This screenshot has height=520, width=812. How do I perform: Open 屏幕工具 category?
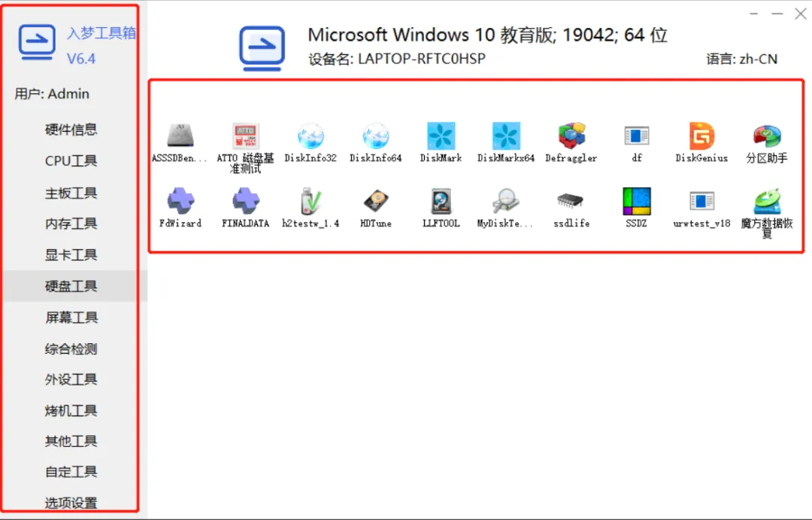click(x=71, y=318)
